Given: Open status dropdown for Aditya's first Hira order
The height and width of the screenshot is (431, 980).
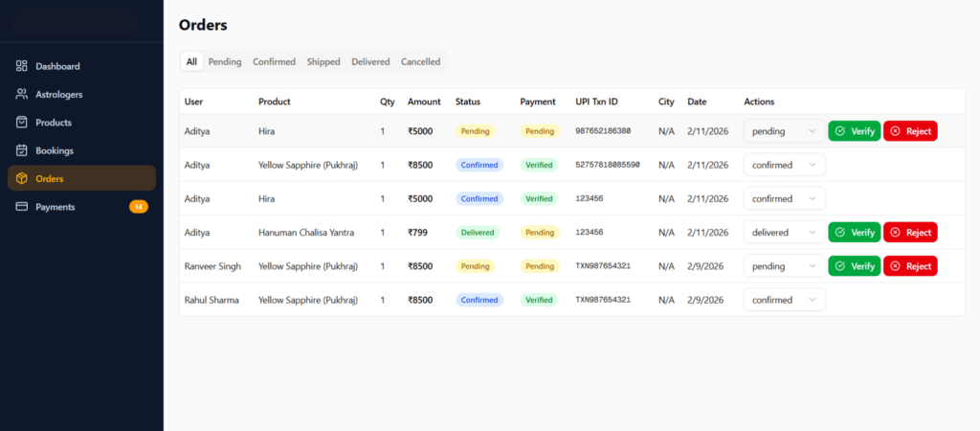Looking at the screenshot, I should coord(784,131).
